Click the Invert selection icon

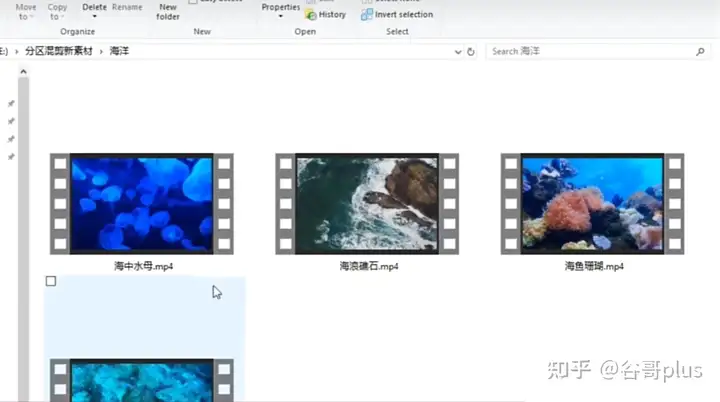[366, 15]
